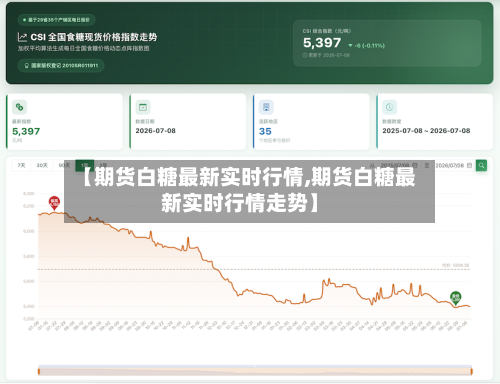Click the red highest-price marker on chart

[x=54, y=203]
